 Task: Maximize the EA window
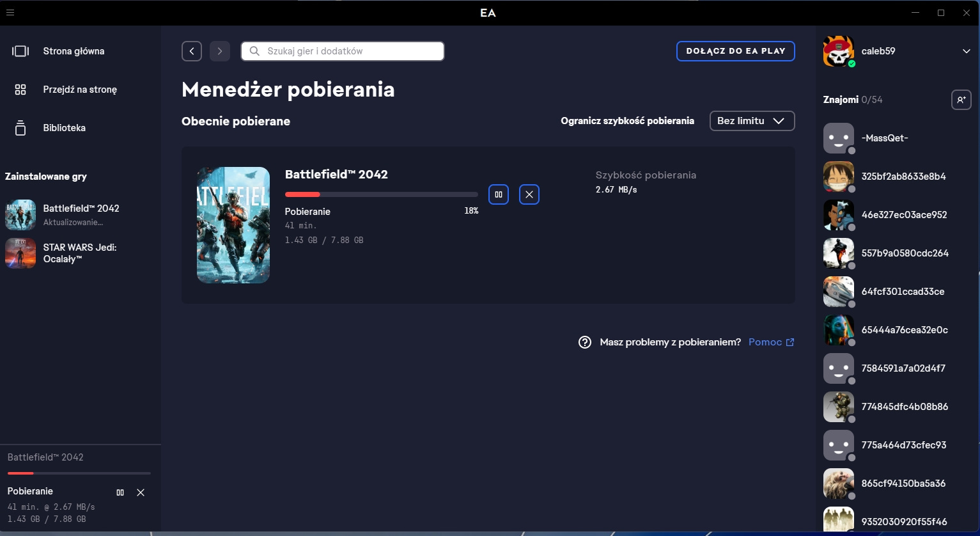coord(941,13)
